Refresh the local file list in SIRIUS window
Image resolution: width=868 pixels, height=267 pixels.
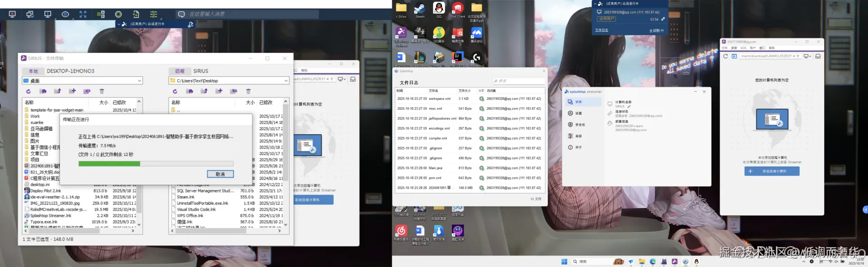[x=28, y=91]
